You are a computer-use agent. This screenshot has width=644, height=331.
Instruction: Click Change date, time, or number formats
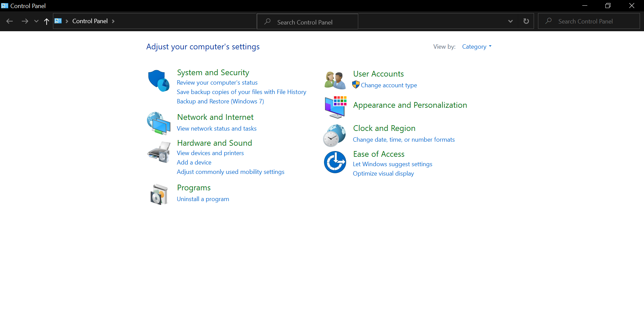tap(404, 140)
